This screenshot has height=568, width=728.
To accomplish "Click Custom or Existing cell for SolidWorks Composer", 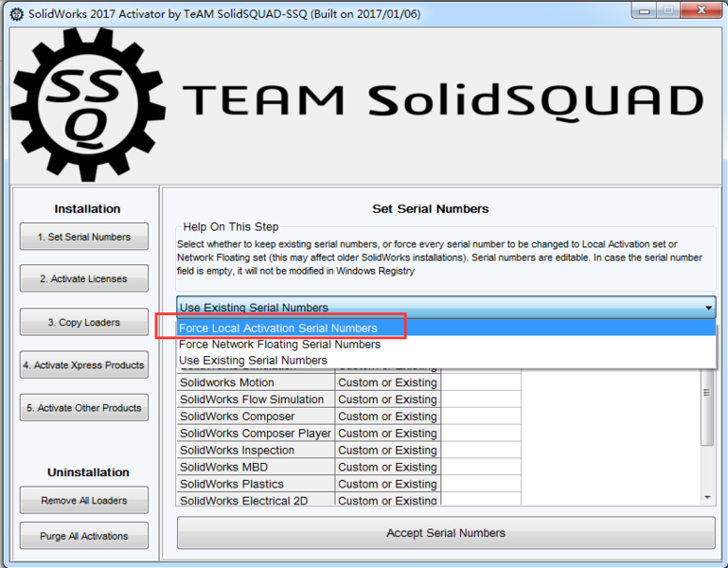I will click(x=388, y=417).
